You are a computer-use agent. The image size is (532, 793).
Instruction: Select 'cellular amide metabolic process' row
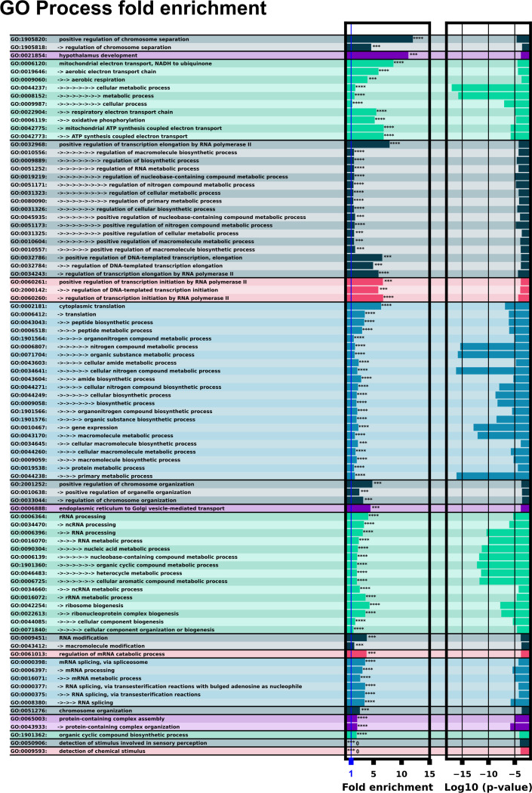(x=269, y=363)
